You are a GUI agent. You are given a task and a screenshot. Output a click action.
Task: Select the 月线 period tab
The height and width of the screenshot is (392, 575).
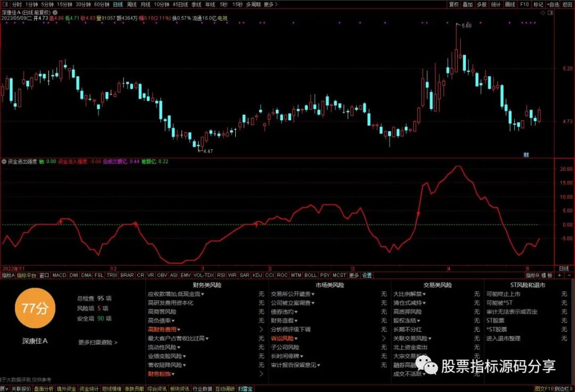[x=145, y=4]
